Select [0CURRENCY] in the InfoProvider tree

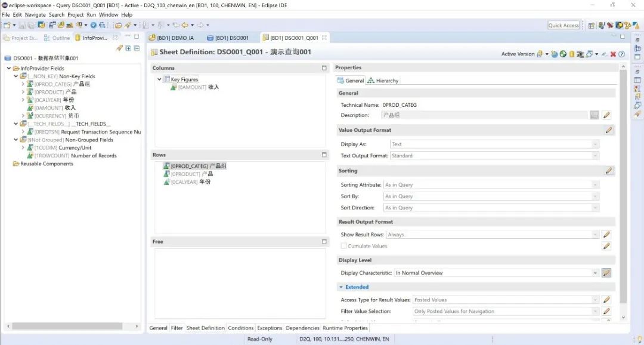point(53,116)
